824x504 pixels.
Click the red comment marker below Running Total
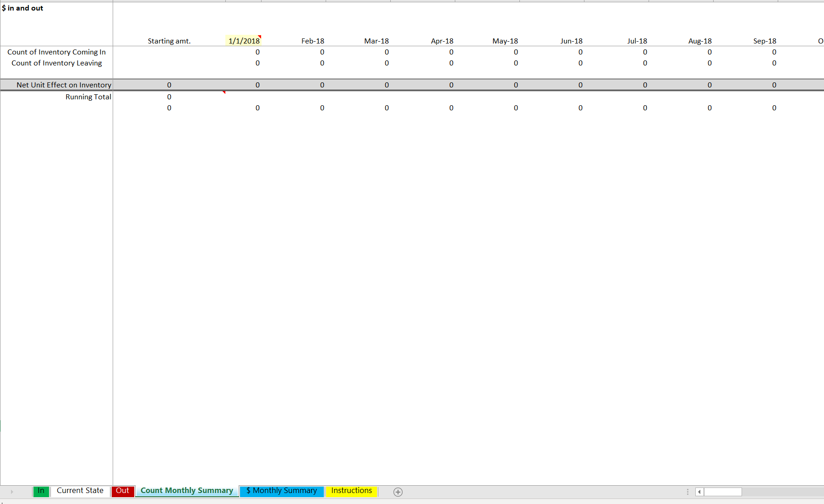pos(224,92)
